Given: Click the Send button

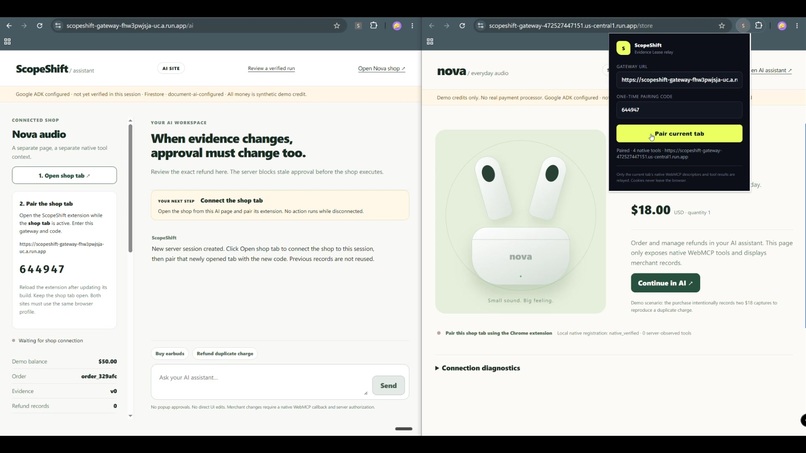Looking at the screenshot, I should [388, 386].
